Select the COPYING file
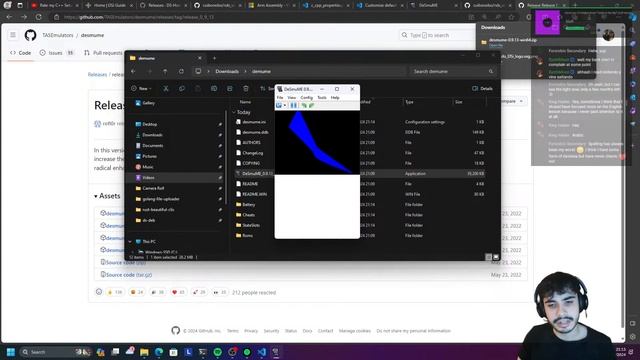The height and width of the screenshot is (360, 640). point(251,163)
